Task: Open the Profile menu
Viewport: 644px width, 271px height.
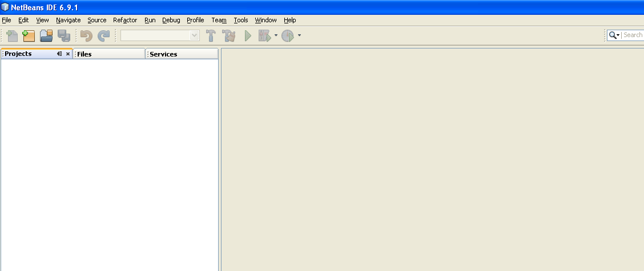Action: coord(195,20)
